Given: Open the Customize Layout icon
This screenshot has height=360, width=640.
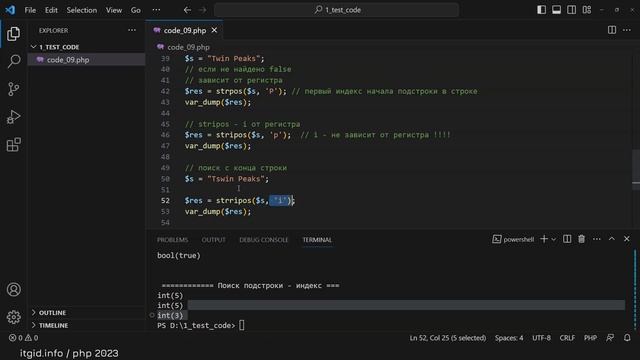Looking at the screenshot, I should tap(587, 10).
